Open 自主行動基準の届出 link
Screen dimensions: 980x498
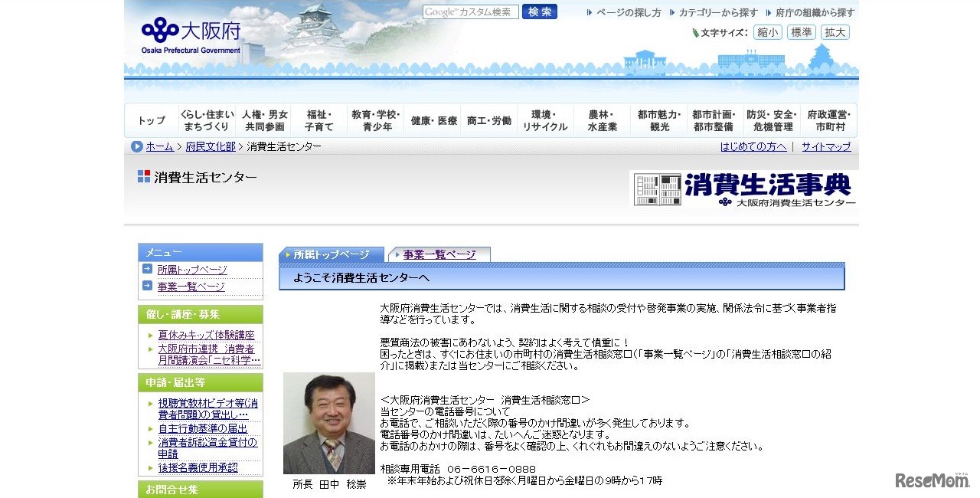203,428
